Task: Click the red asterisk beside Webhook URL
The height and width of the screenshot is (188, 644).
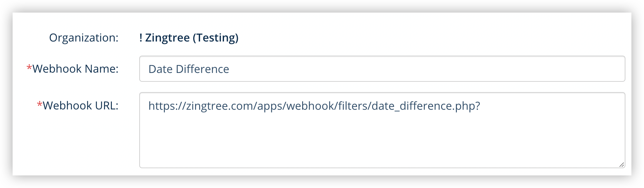Action: pyautogui.click(x=40, y=104)
